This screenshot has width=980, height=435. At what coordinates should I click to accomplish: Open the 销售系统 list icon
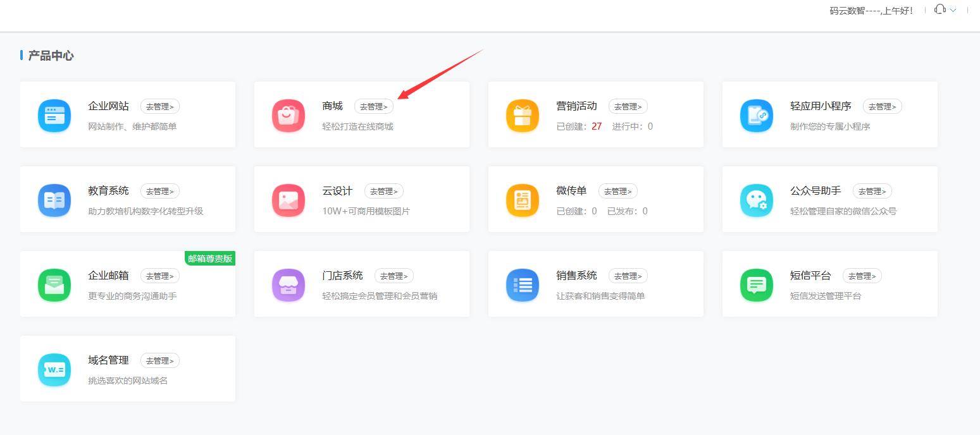click(523, 285)
